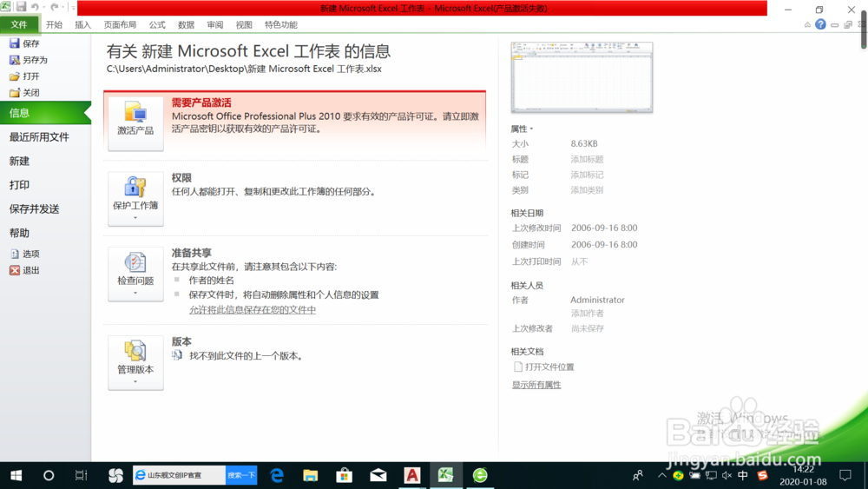Viewport: 868px width, 489px height.
Task: Switch to the 审阅 (Review) tab
Action: [214, 24]
